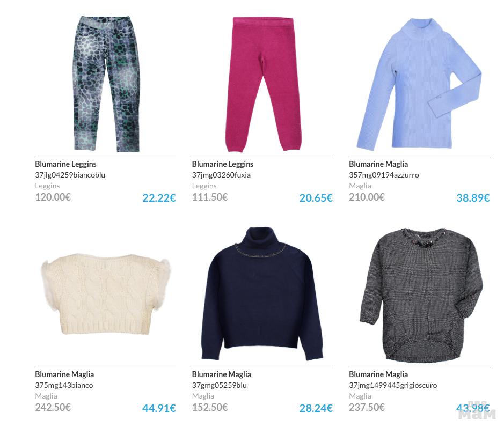Click product code 37gmg05259blu
Image resolution: width=504 pixels, height=427 pixels.
tap(219, 385)
